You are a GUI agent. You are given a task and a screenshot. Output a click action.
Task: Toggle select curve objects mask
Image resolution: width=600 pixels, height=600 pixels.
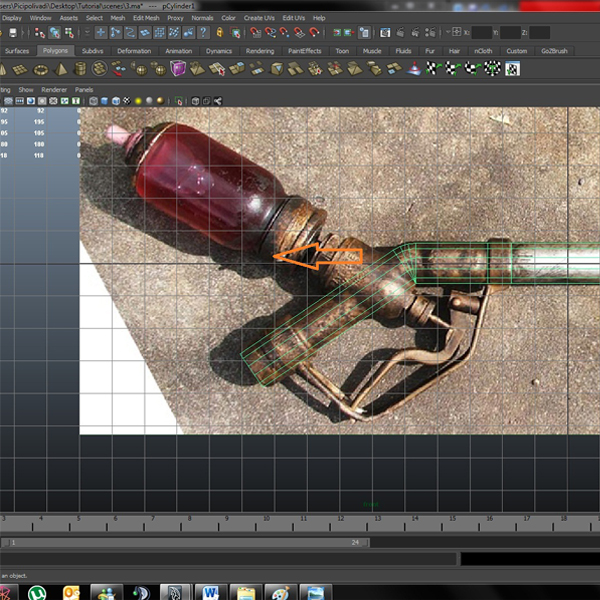130,33
